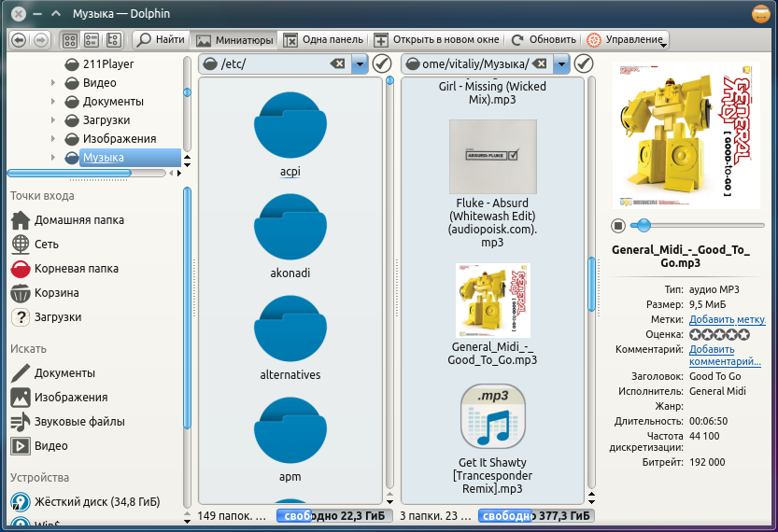778x532 pixels.
Task: Select Fluke - Absurd mp3 thumbnail
Action: click(x=493, y=157)
